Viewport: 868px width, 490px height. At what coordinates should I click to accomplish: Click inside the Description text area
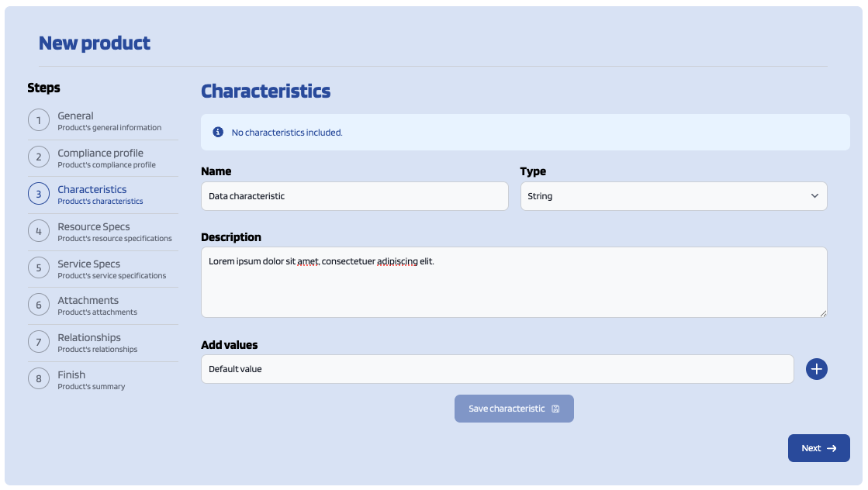pyautogui.click(x=514, y=282)
